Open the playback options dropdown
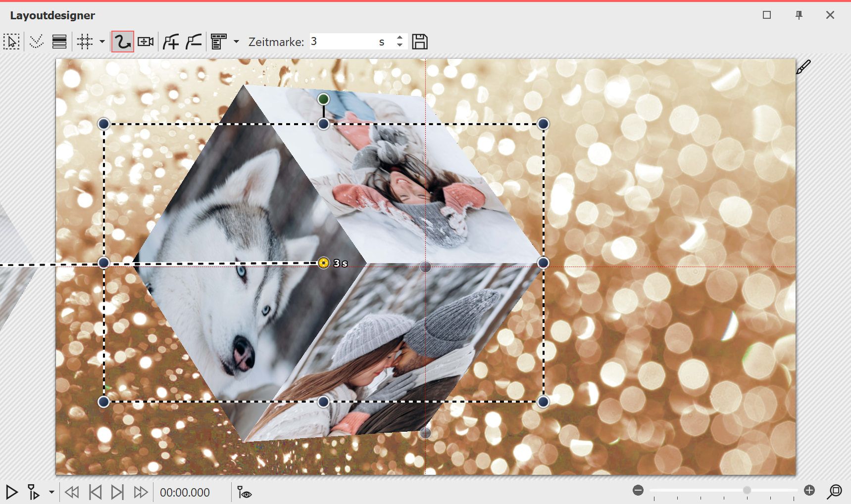This screenshot has height=504, width=851. coord(51,493)
